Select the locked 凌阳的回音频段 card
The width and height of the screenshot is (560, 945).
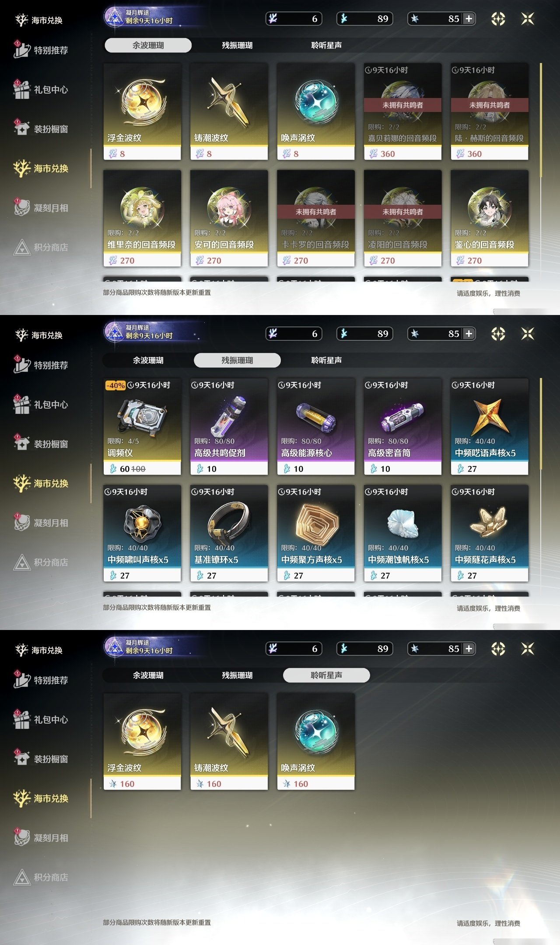pyautogui.click(x=402, y=218)
